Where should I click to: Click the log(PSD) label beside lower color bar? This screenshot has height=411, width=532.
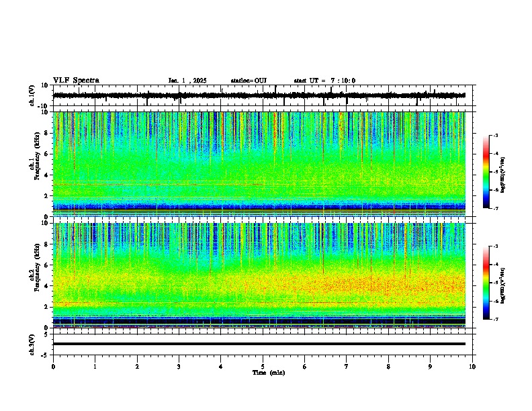click(x=502, y=285)
